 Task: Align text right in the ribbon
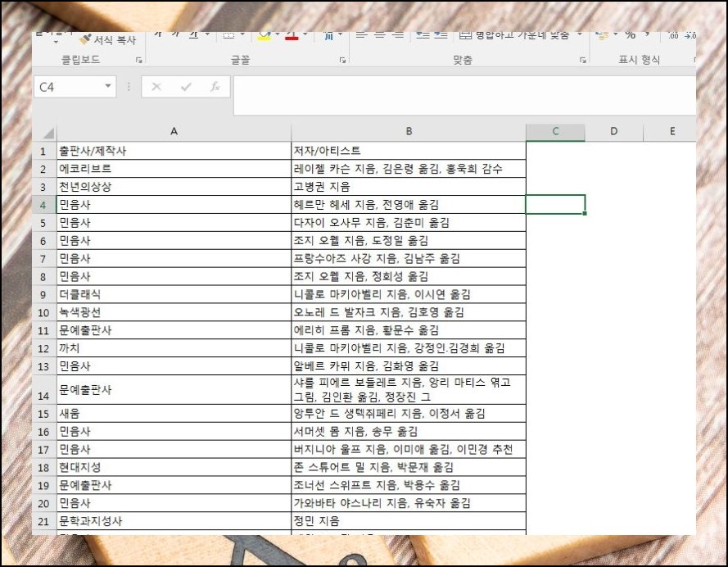[x=398, y=35]
